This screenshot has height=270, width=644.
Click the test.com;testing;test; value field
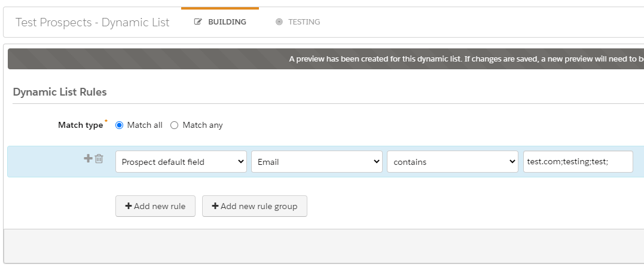(578, 162)
